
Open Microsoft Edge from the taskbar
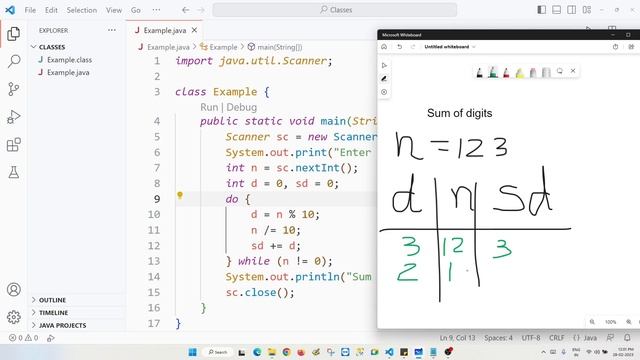tap(257, 352)
